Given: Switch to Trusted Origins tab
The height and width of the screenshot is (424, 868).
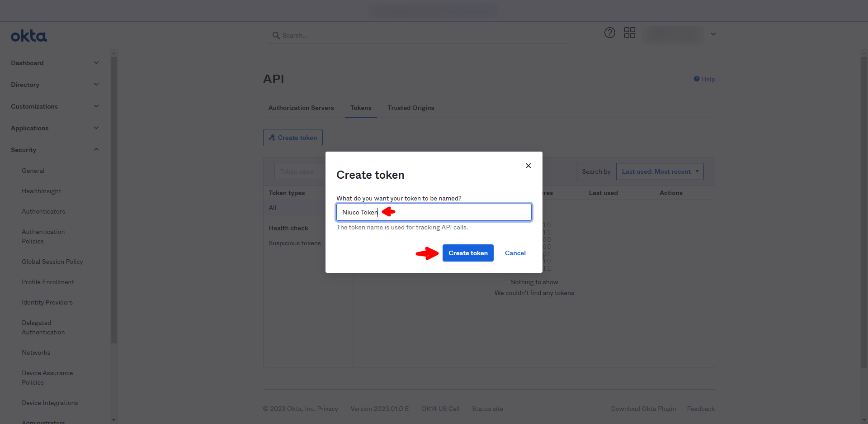Looking at the screenshot, I should (x=411, y=108).
